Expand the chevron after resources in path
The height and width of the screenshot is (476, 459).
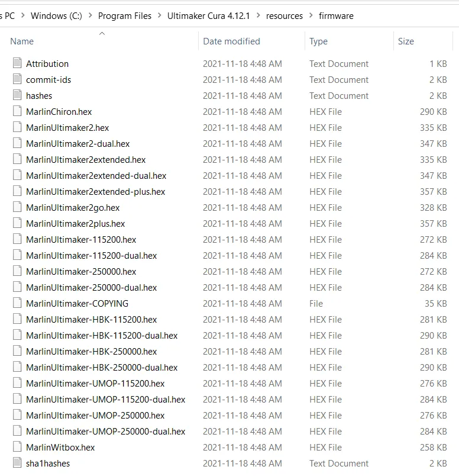[x=311, y=15]
